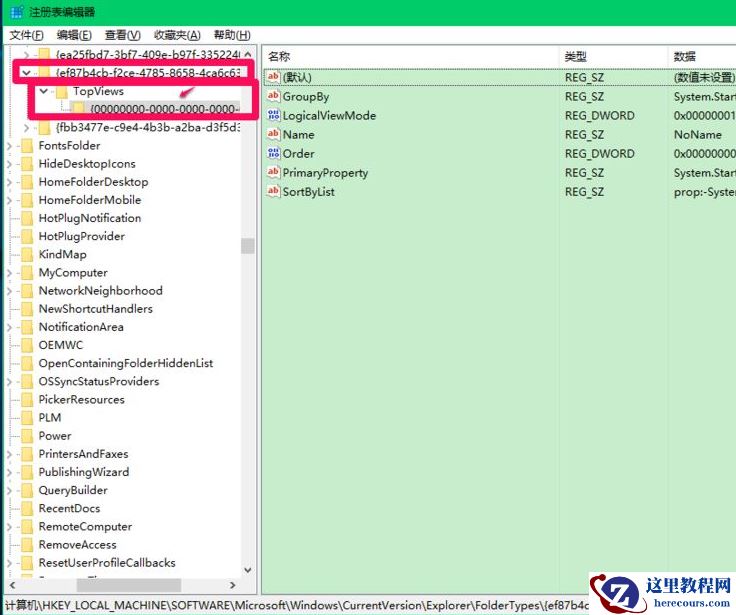
Task: Collapse the {ef87b4cb-f2ce-4785 key
Action: click(x=26, y=73)
